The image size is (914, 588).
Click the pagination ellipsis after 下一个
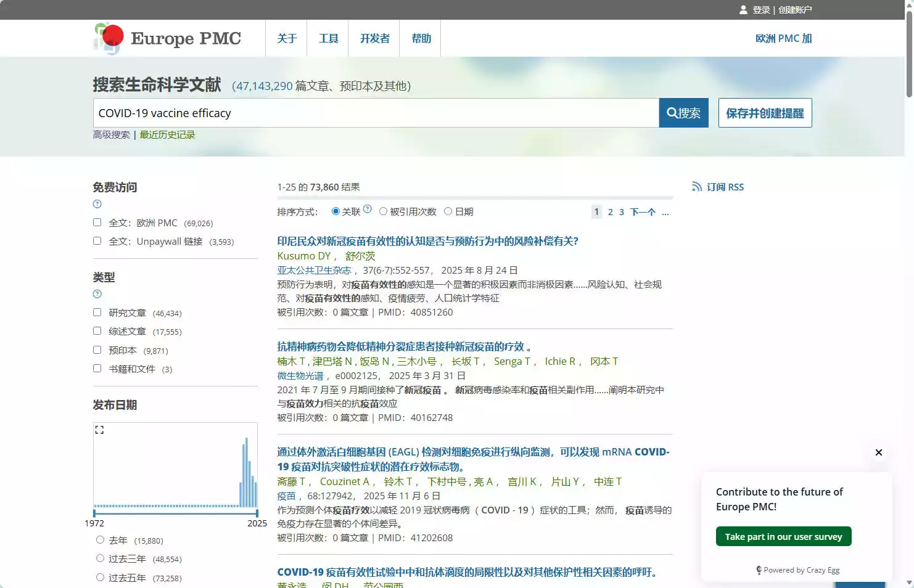665,212
